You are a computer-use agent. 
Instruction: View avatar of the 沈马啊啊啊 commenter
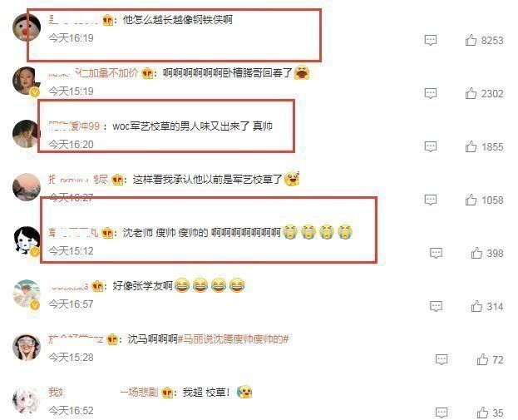point(27,347)
